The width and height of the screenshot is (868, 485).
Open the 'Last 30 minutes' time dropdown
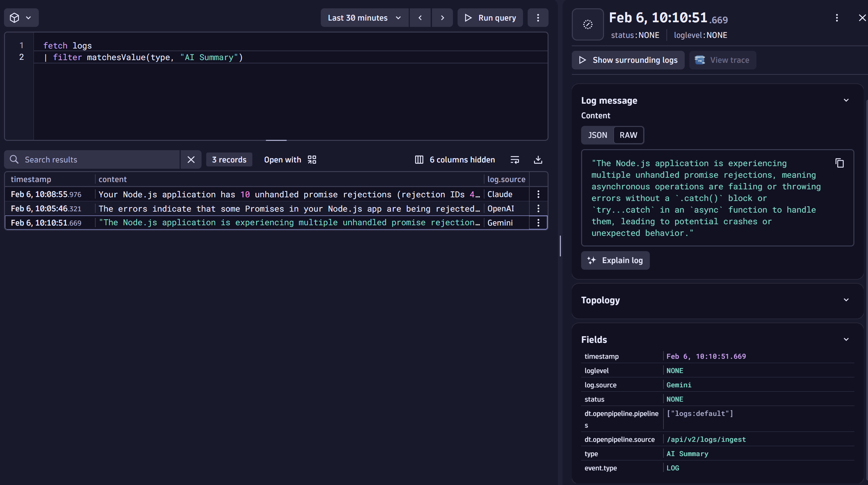tap(364, 18)
